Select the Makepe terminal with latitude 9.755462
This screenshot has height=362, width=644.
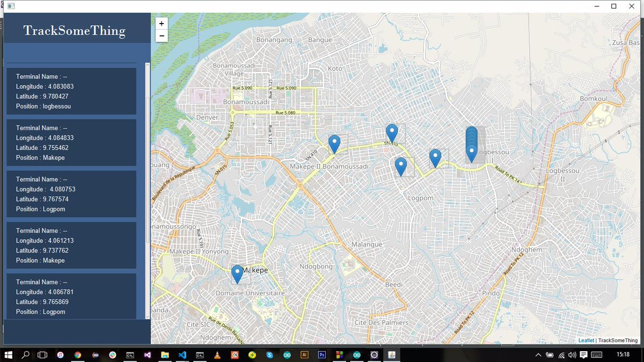71,143
